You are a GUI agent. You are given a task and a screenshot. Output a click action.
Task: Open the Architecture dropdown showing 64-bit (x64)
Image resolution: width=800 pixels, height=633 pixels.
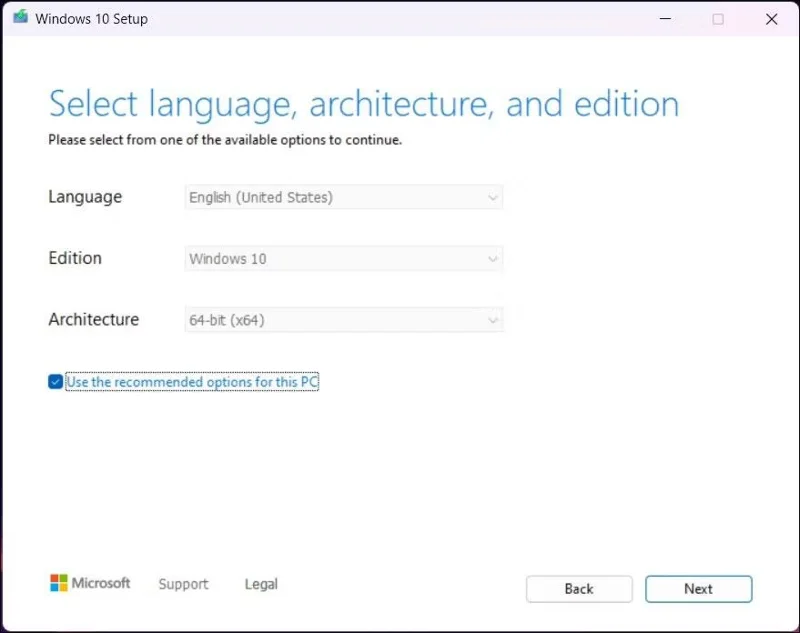pos(344,320)
